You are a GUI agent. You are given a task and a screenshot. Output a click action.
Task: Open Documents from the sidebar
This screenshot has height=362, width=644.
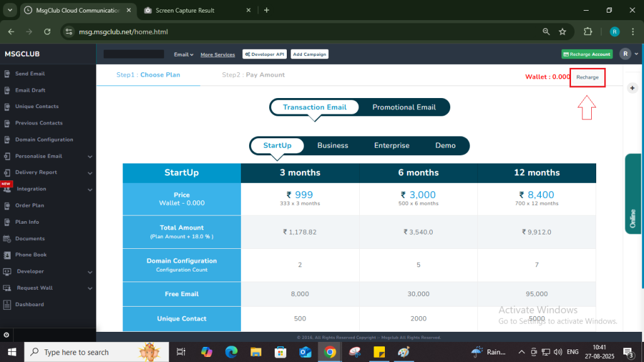click(30, 238)
